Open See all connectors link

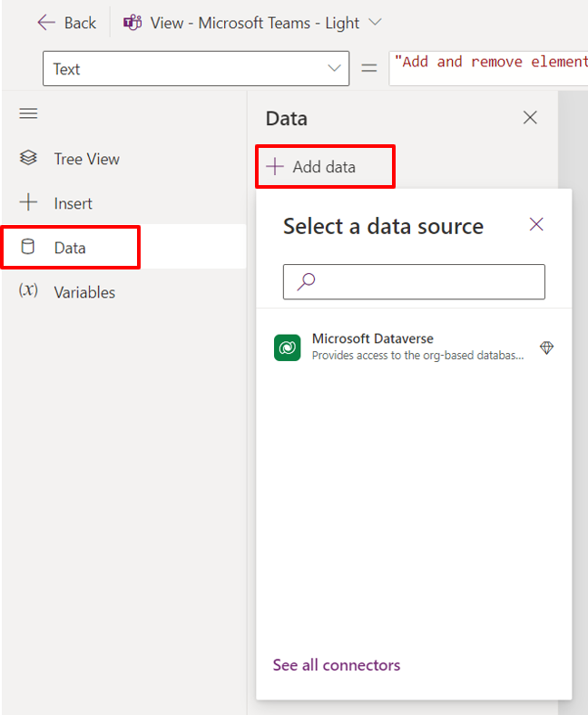337,665
